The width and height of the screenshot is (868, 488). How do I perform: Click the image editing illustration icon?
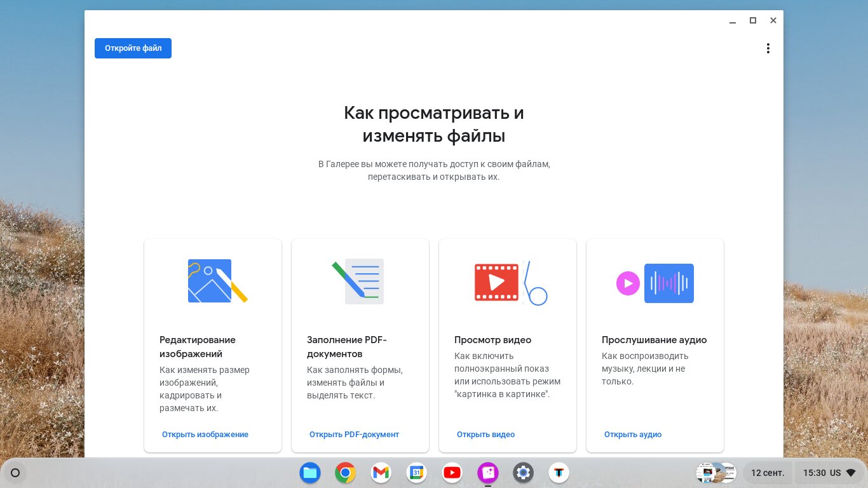(x=217, y=281)
